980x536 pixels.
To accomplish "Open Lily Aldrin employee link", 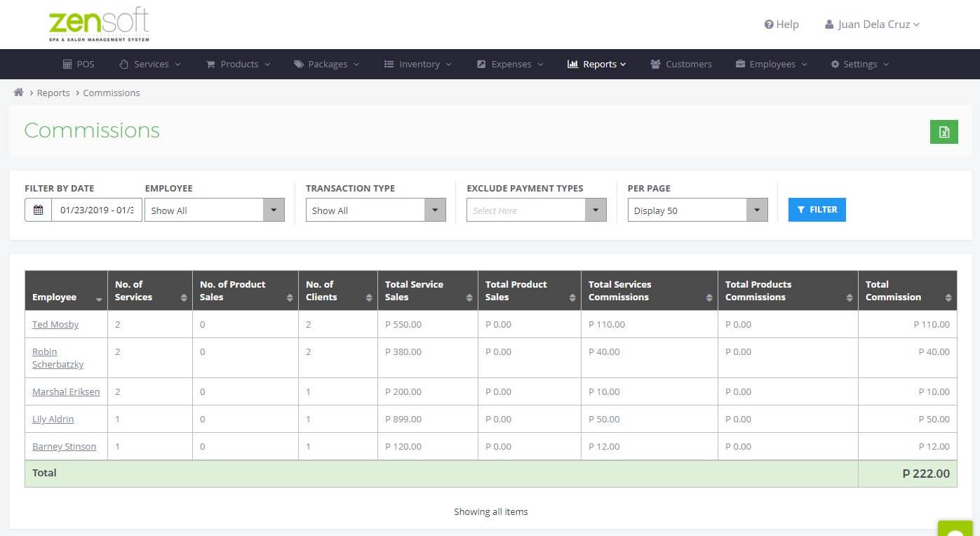I will pyautogui.click(x=53, y=419).
